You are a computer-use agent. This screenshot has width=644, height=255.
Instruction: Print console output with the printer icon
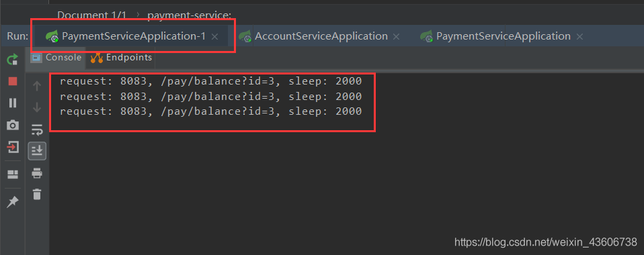(x=37, y=173)
